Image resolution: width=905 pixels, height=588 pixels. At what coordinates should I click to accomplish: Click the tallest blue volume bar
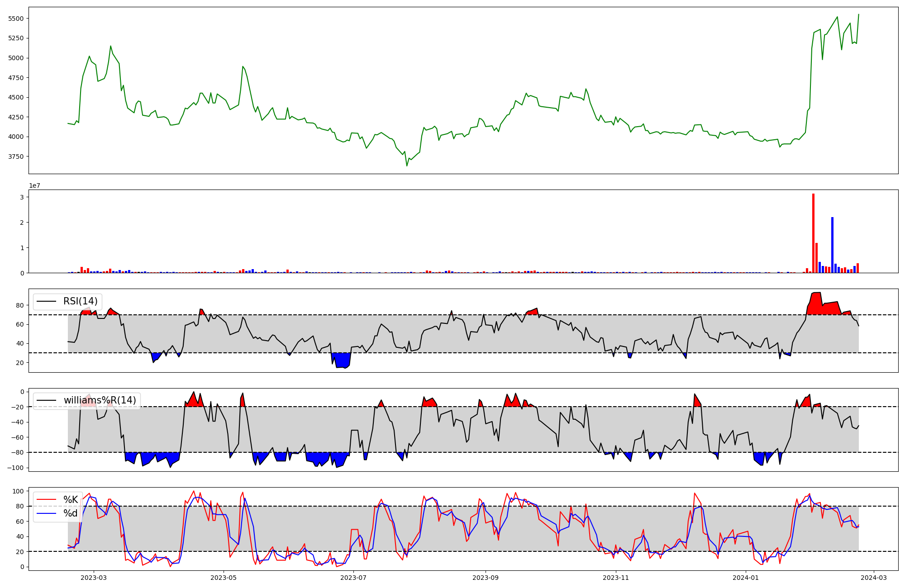pyautogui.click(x=832, y=245)
